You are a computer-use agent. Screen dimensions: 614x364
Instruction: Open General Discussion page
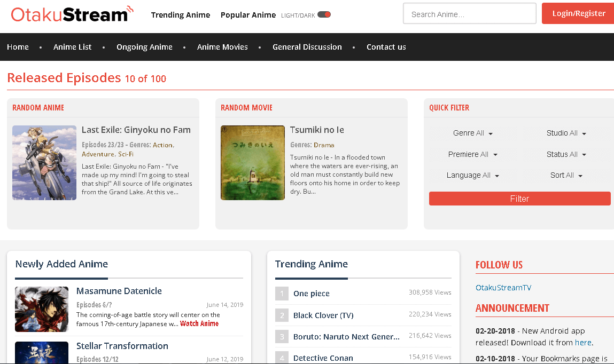coord(307,47)
